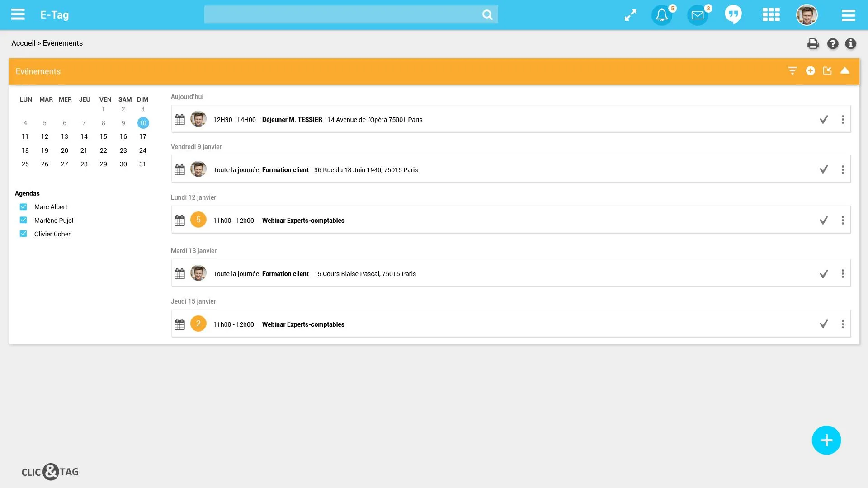The image size is (868, 488).
Task: Open options for Lundi 12 janvier Webinar
Action: point(843,220)
